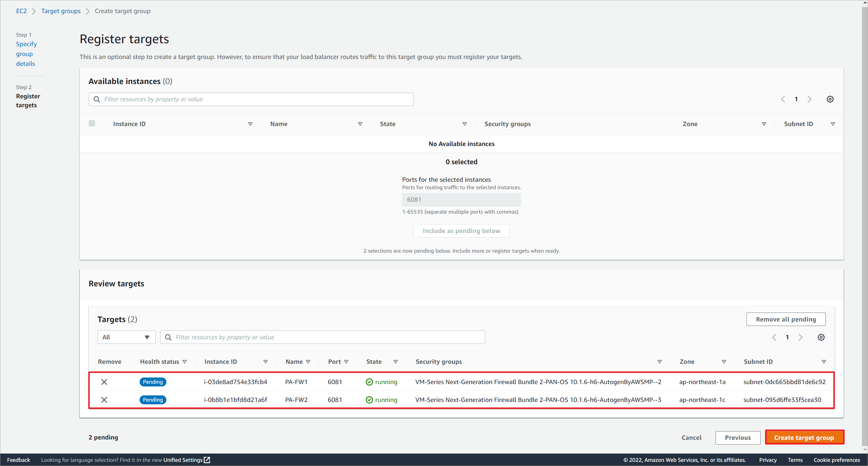Viewport: 868px width, 466px height.
Task: Click running status icon for PA-FW1
Action: 369,382
